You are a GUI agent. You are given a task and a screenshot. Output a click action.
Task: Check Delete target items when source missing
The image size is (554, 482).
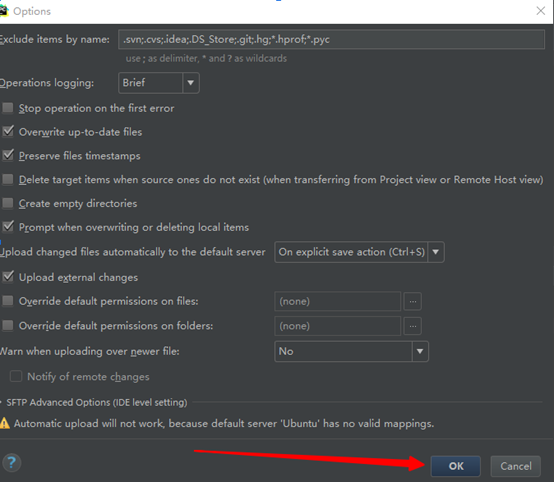click(8, 179)
